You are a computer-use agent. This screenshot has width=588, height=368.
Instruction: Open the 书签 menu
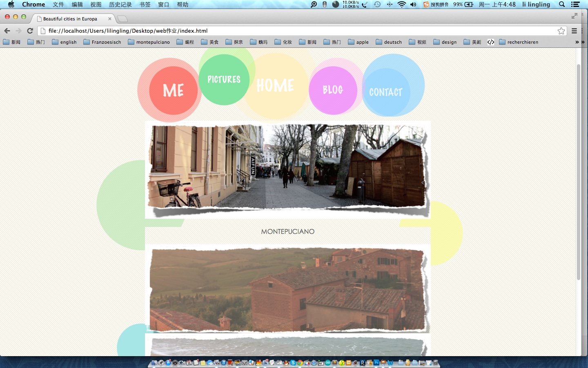point(145,4)
